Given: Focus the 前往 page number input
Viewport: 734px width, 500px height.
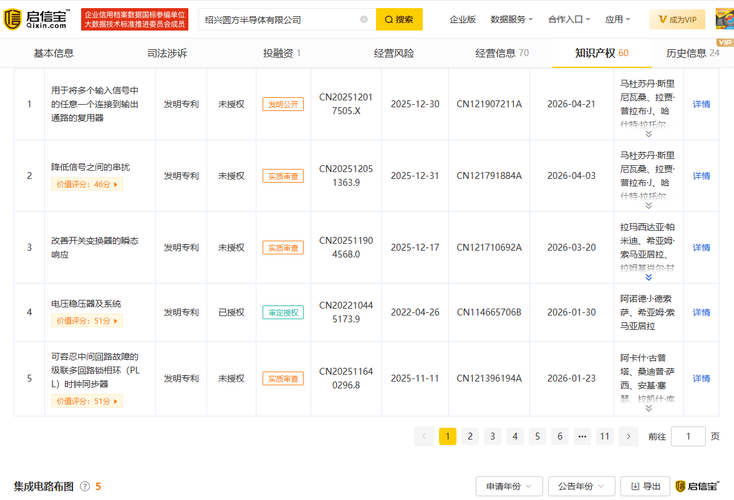Looking at the screenshot, I should pos(688,436).
